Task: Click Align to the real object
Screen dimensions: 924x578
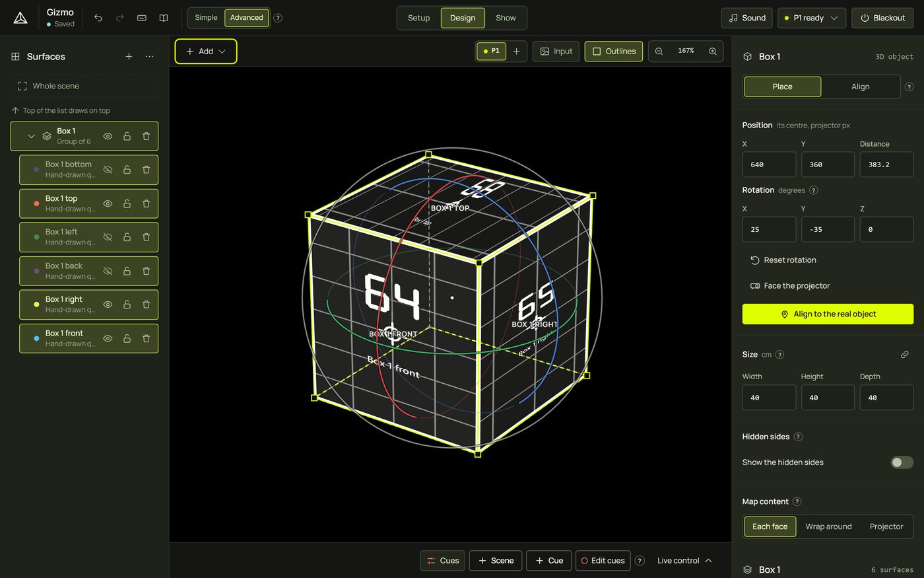Action: 828,314
